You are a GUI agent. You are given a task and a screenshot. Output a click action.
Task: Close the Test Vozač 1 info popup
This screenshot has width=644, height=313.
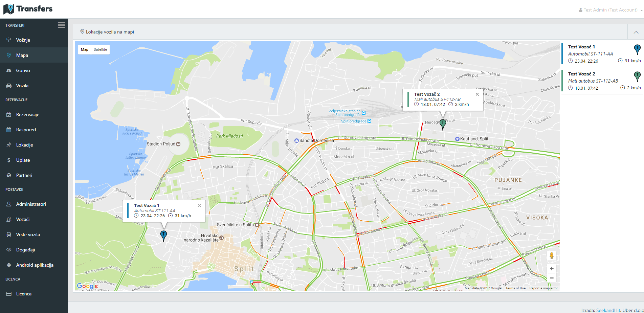click(199, 206)
